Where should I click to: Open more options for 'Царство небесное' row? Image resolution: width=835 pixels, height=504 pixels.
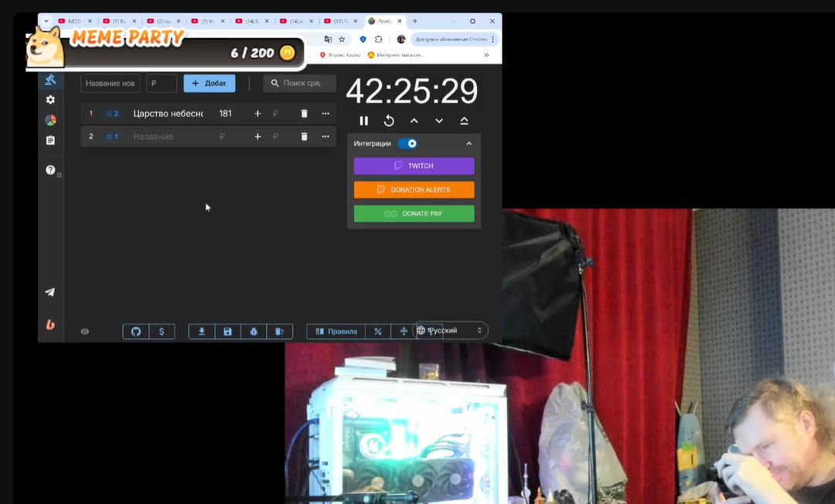click(x=325, y=114)
